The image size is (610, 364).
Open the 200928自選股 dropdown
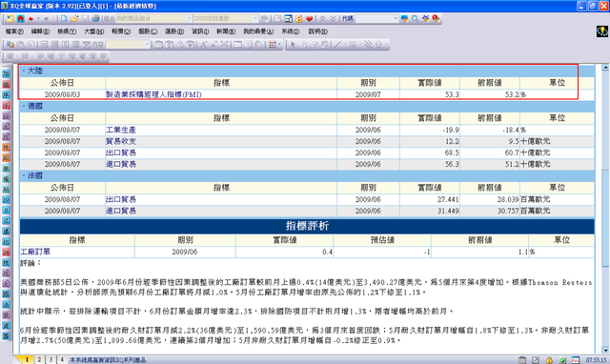(x=255, y=18)
